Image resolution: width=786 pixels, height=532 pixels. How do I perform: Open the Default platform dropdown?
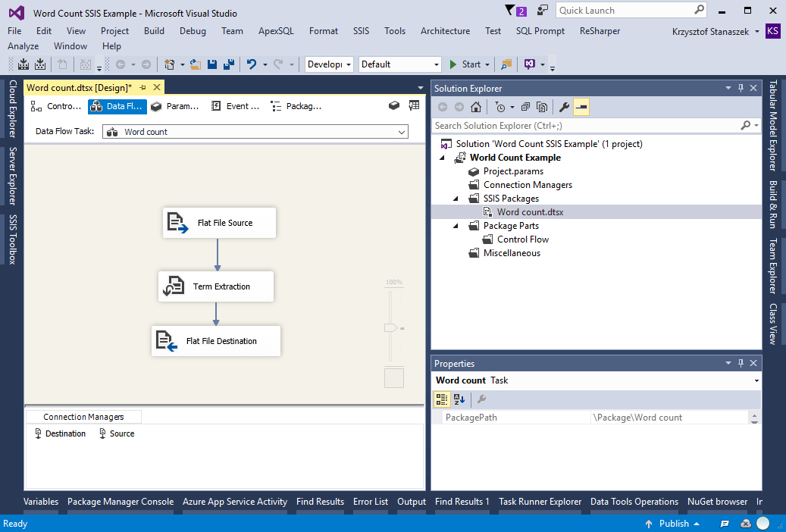(436, 64)
